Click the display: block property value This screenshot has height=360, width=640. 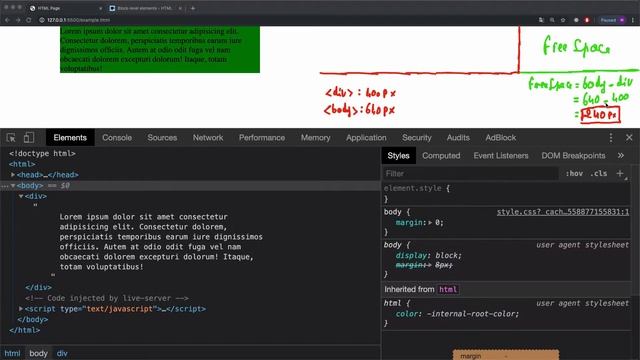coord(448,256)
